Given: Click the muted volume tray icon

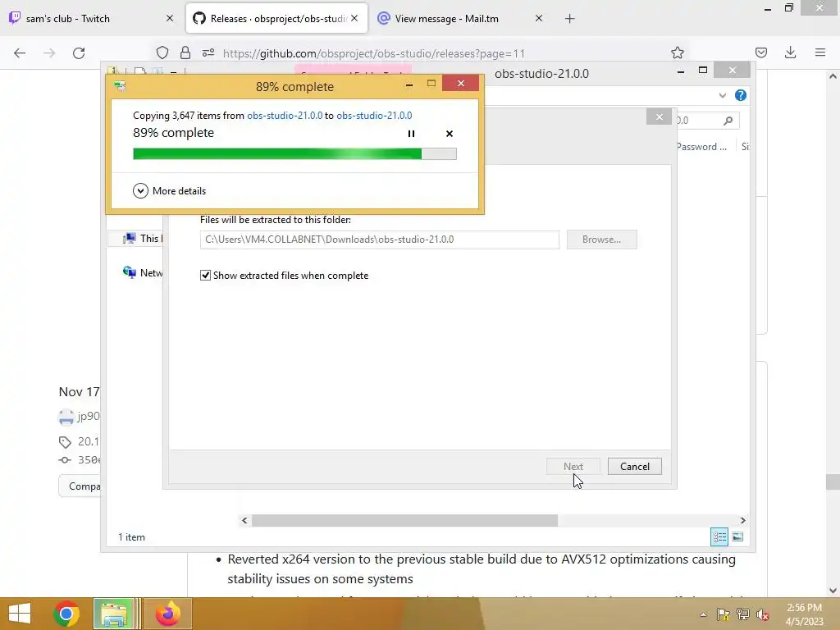Looking at the screenshot, I should coord(762,614).
